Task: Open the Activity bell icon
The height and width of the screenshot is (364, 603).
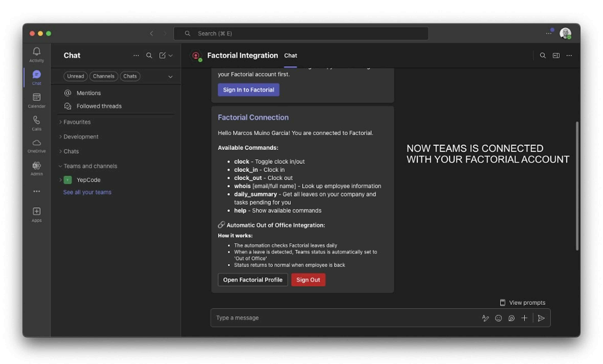Action: pos(36,52)
